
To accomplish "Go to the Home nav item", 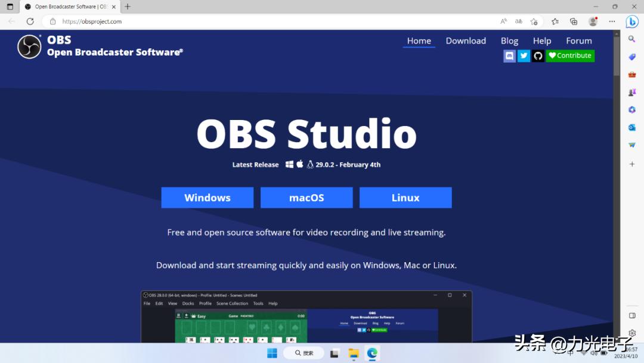I will [x=419, y=41].
